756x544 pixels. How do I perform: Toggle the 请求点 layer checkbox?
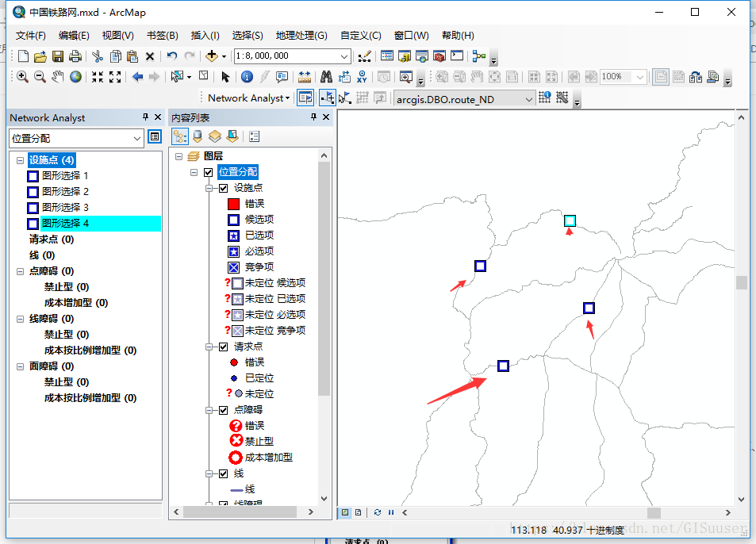click(223, 347)
